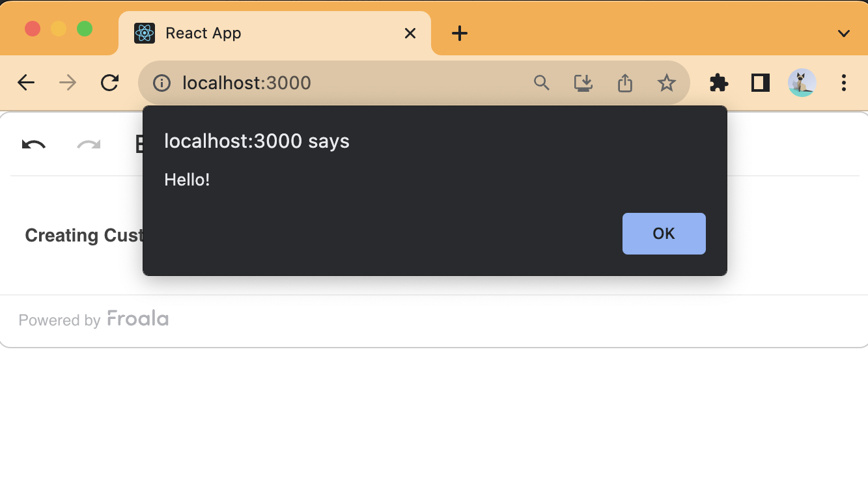868x483 pixels.
Task: Click the Undo arrow in editor toolbar
Action: pos(34,145)
